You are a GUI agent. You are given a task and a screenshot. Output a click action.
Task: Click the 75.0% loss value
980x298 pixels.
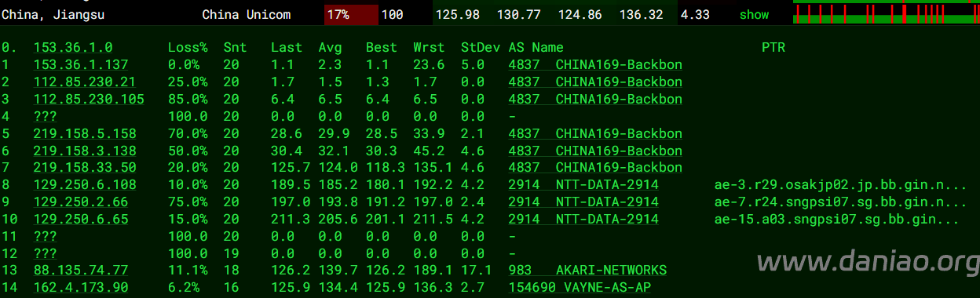pos(188,202)
